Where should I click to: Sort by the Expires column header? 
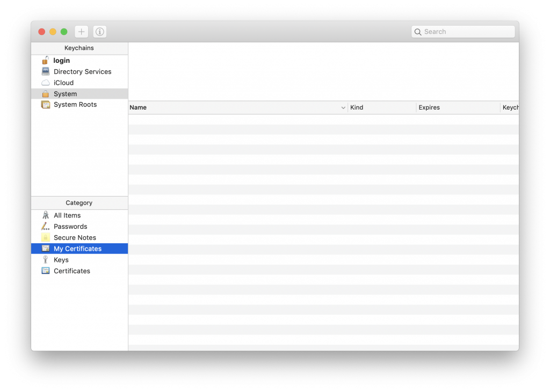pyautogui.click(x=458, y=107)
